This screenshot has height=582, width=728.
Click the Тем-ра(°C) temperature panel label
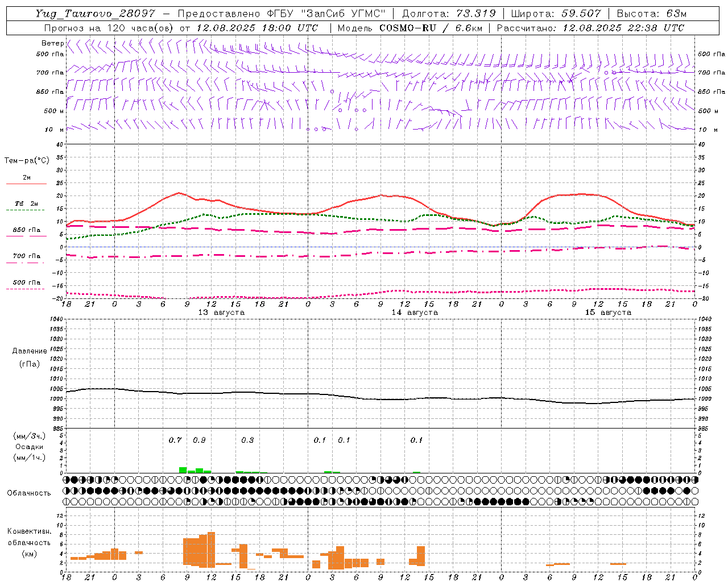[27, 161]
